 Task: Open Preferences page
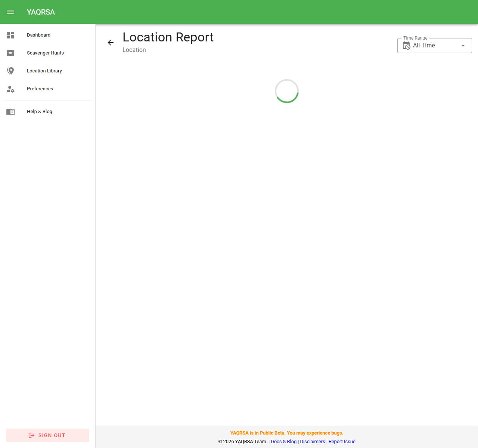coord(48,89)
